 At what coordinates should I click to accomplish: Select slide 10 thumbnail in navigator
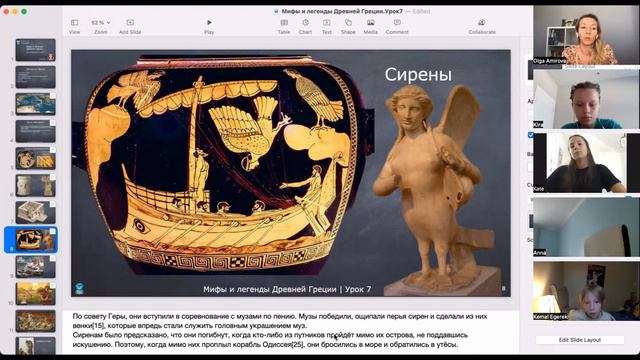tap(36, 294)
